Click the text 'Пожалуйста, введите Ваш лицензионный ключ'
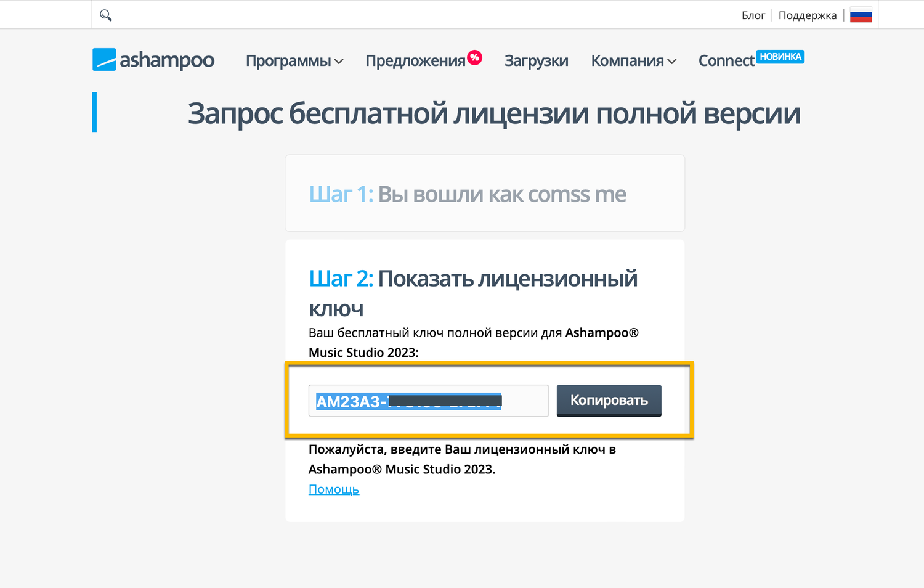The height and width of the screenshot is (588, 924). pyautogui.click(x=456, y=449)
